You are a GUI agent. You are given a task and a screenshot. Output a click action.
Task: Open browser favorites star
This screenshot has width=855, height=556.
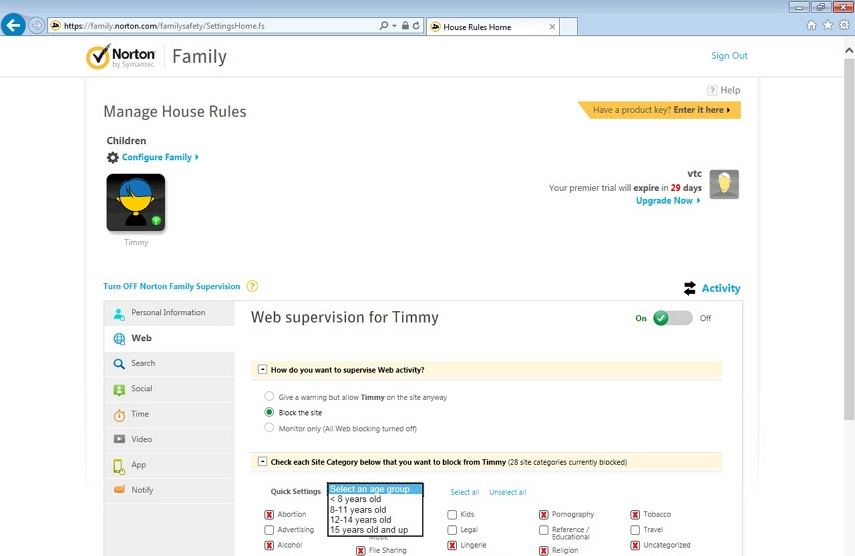pyautogui.click(x=828, y=25)
